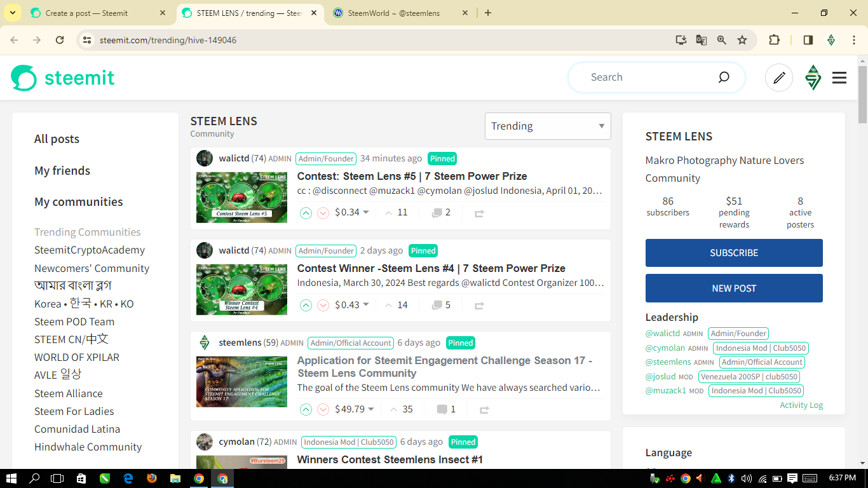Open Windows Start menu
This screenshot has width=868, height=488.
pos(11,478)
